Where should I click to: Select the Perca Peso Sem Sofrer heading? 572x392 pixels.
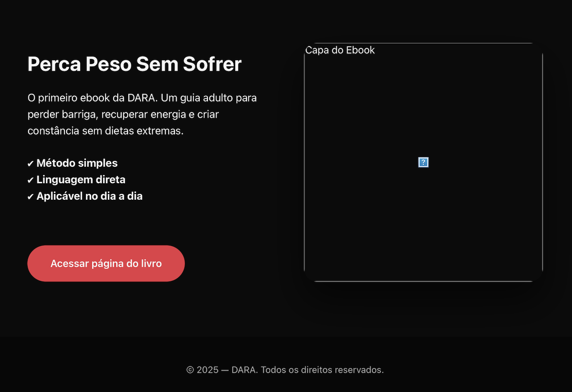[x=134, y=64]
